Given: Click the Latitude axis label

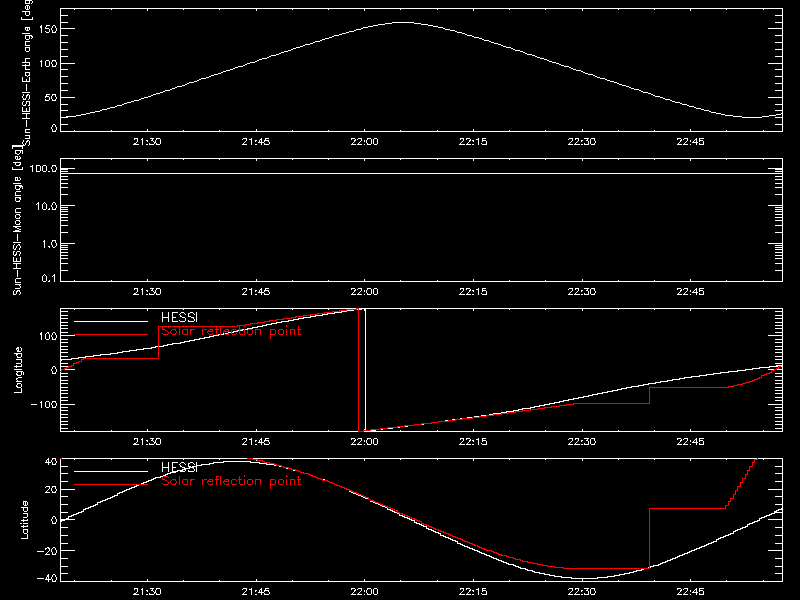Looking at the screenshot, I should 24,520.
